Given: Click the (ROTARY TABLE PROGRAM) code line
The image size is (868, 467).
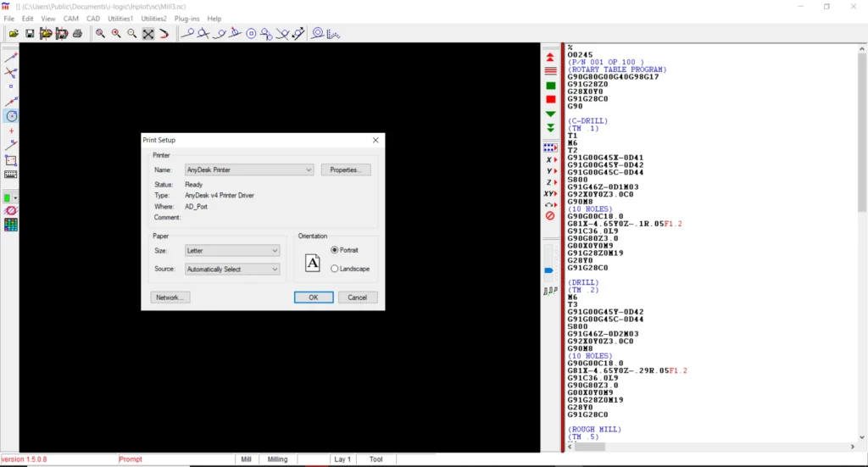Looking at the screenshot, I should (x=617, y=69).
